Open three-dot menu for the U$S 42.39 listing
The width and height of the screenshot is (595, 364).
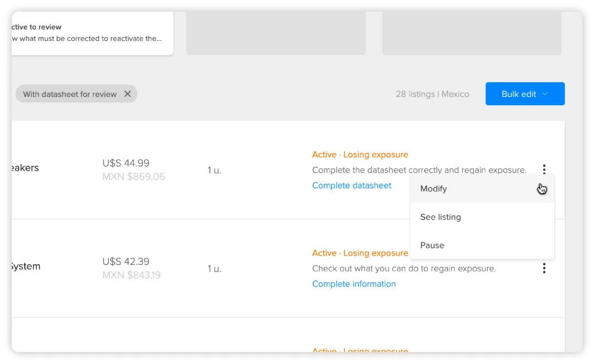point(544,268)
